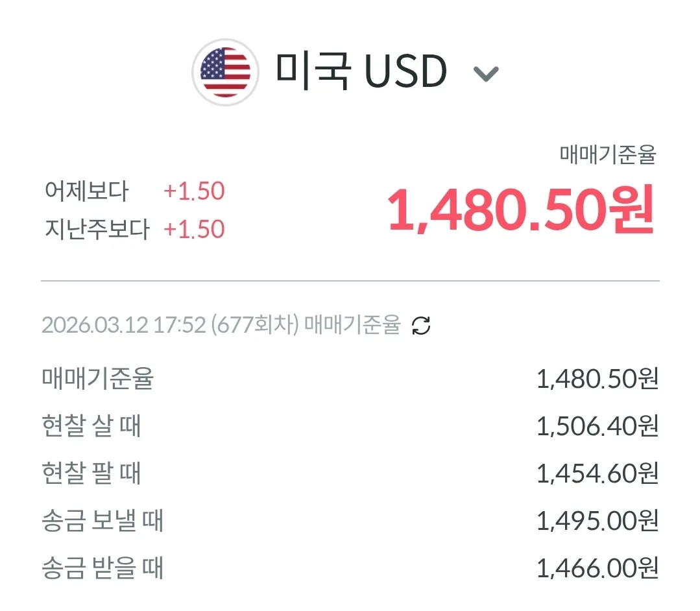Click the 어제보다 +1.50 change value
Viewport: 700px width, 611px height.
coord(194,191)
